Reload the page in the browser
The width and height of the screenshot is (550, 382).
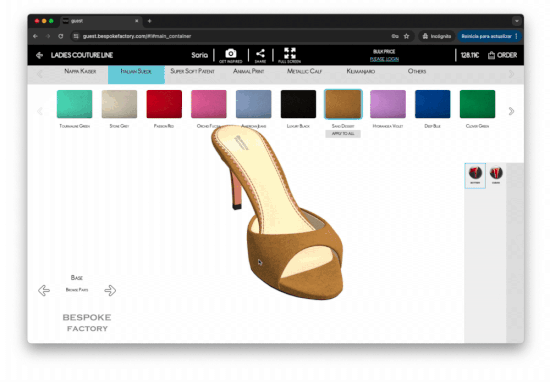[x=61, y=36]
